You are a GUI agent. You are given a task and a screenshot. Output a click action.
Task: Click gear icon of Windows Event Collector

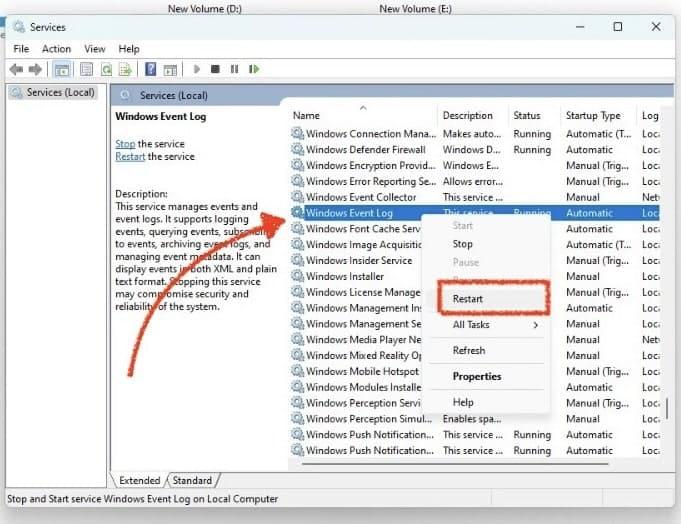click(x=298, y=197)
